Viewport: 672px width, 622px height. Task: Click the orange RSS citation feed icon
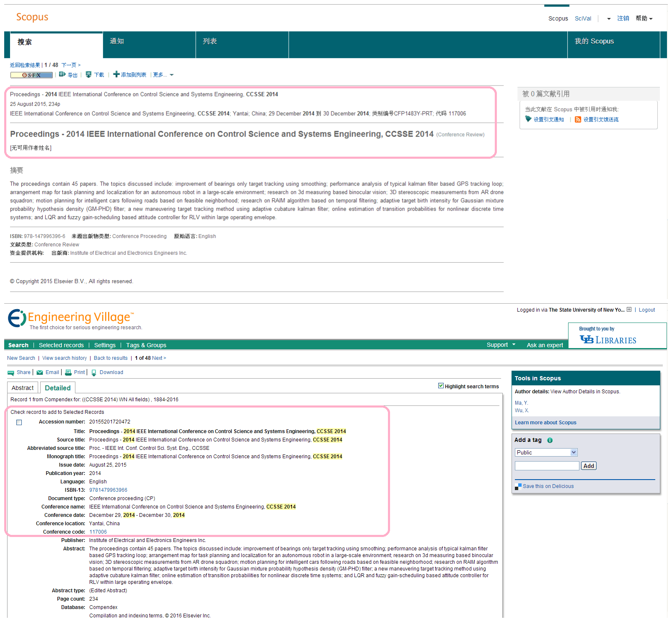(578, 120)
